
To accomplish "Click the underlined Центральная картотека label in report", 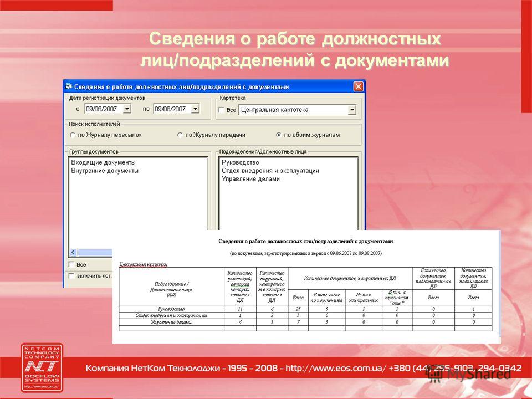I will coord(143,264).
